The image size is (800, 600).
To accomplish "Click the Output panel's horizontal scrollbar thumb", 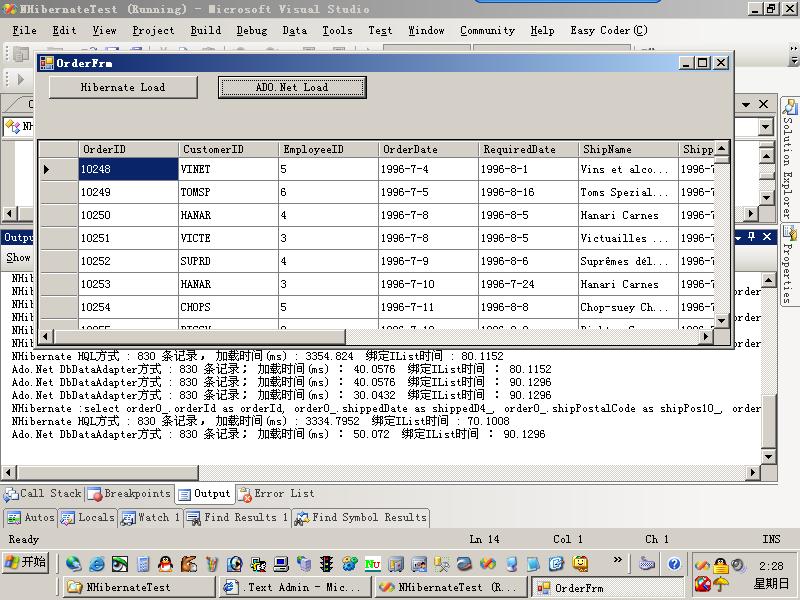I will 108,472.
